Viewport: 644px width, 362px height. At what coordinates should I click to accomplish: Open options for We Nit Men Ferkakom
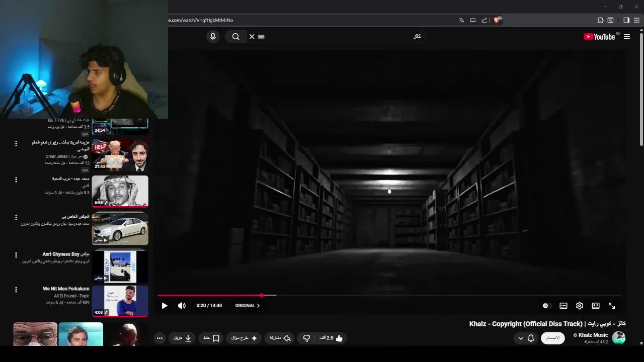click(x=16, y=290)
